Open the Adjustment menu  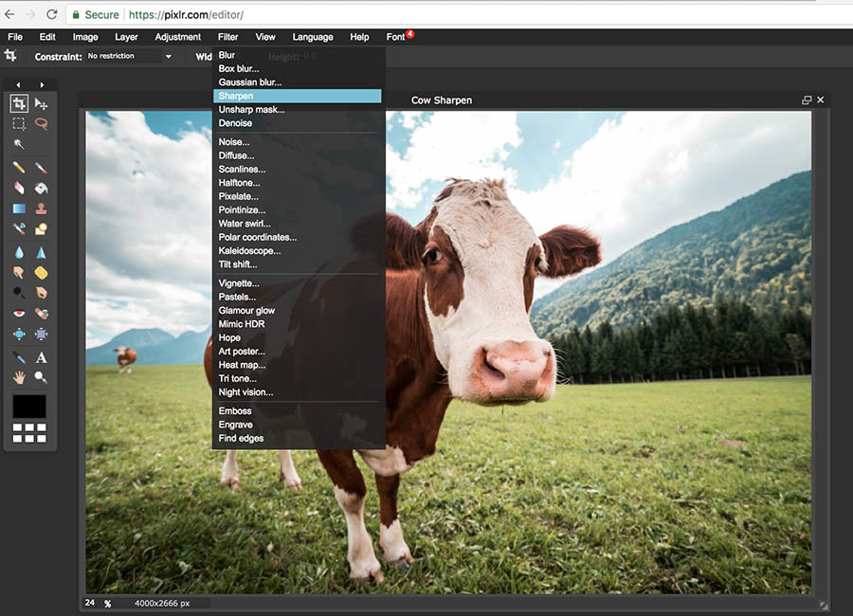pyautogui.click(x=178, y=37)
